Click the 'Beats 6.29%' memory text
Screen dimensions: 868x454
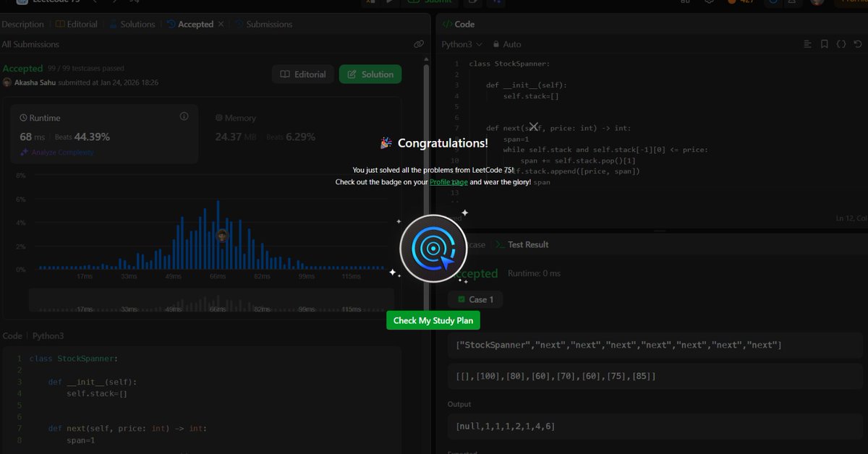(x=291, y=137)
